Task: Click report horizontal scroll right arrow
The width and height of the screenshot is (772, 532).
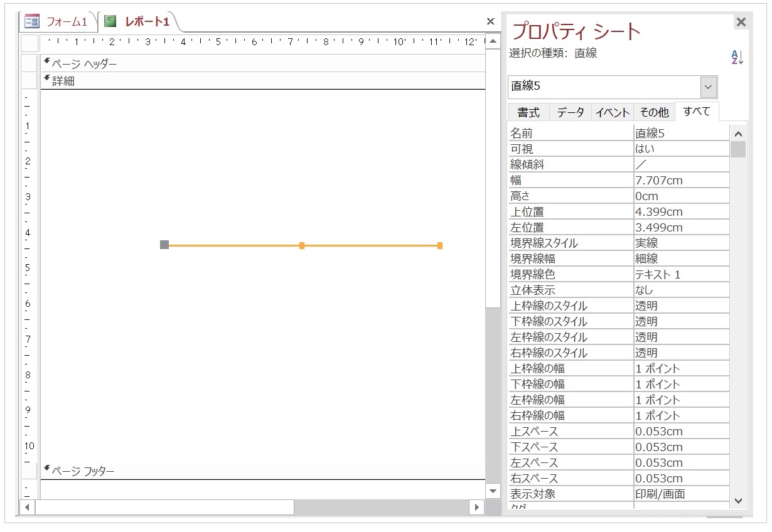Action: [477, 507]
